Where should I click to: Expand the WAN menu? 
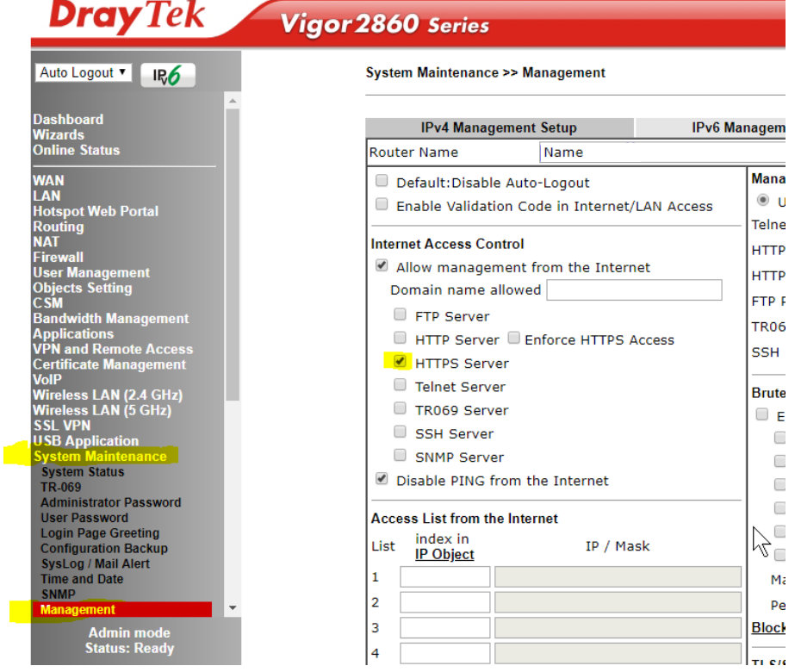click(48, 181)
